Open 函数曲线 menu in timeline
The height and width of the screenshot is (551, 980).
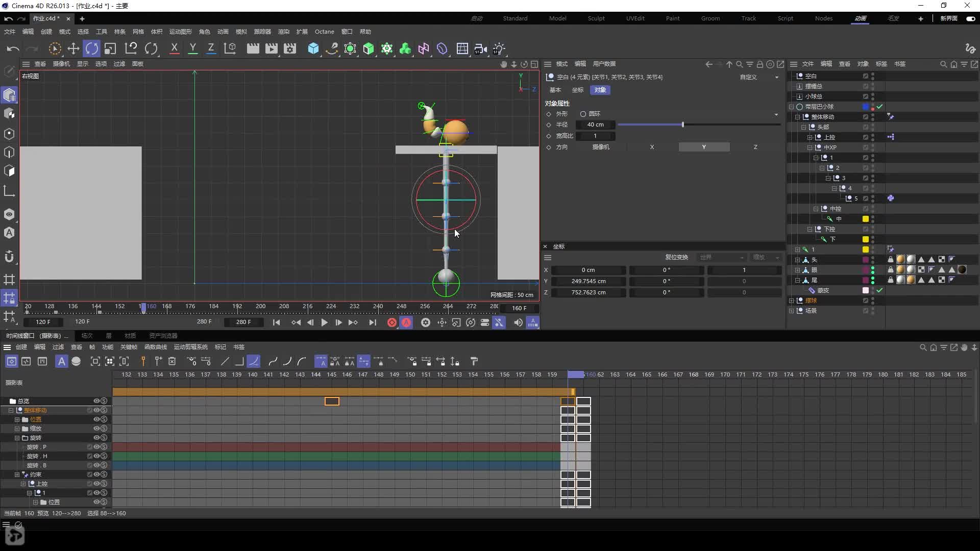click(x=156, y=347)
